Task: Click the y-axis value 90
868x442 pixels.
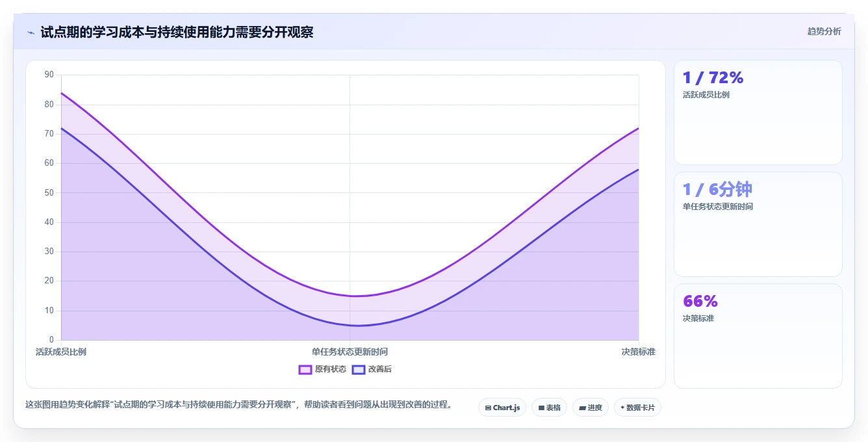Action: click(x=49, y=75)
